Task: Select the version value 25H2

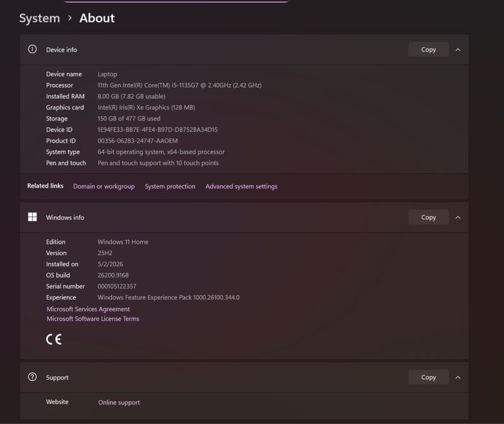Action: pos(105,253)
